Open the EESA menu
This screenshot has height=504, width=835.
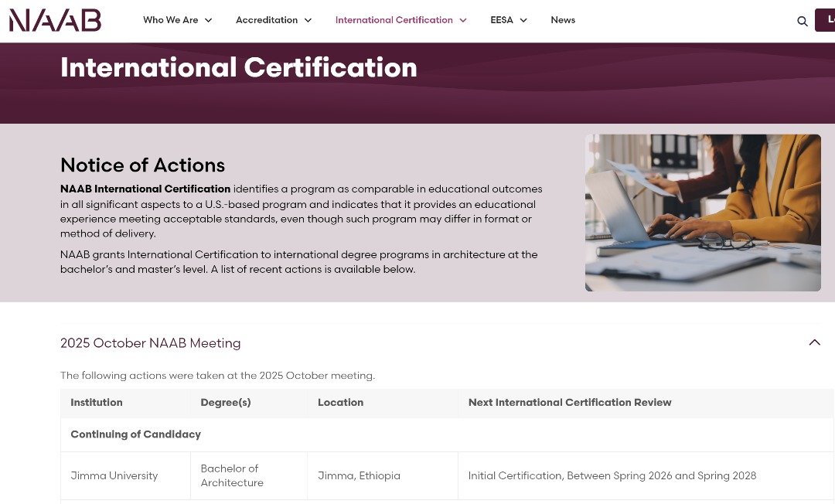tap(502, 19)
